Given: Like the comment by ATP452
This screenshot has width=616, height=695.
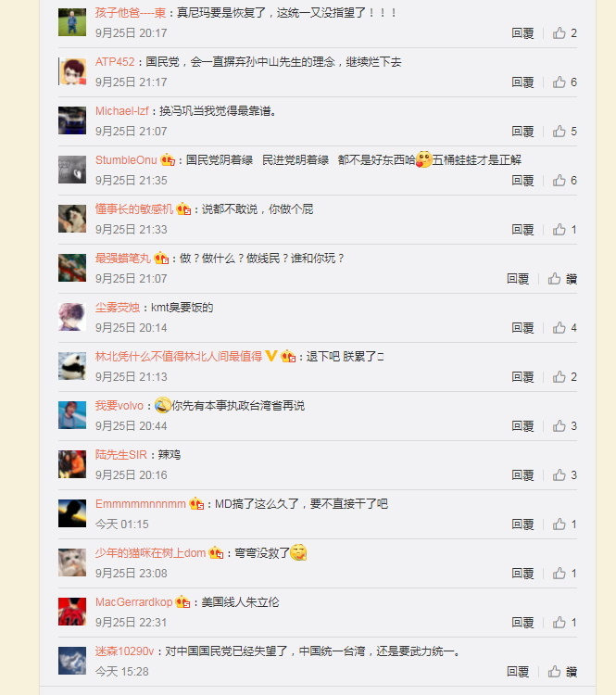Looking at the screenshot, I should (564, 82).
